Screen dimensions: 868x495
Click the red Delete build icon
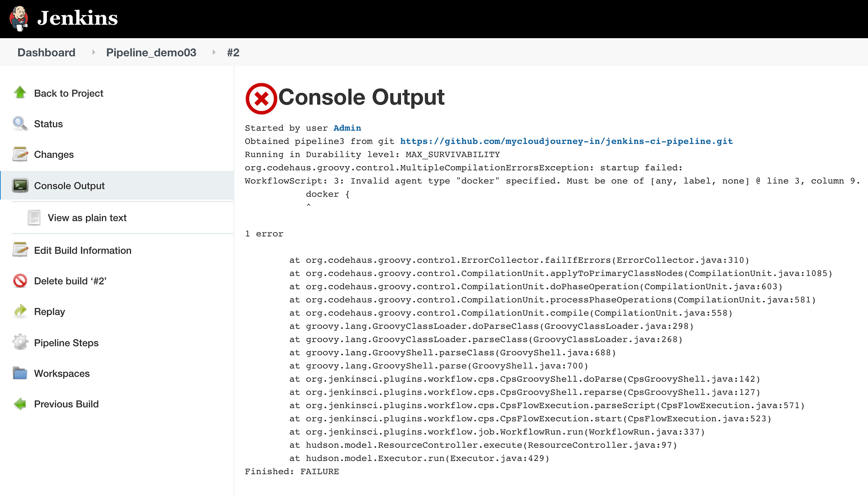(20, 281)
